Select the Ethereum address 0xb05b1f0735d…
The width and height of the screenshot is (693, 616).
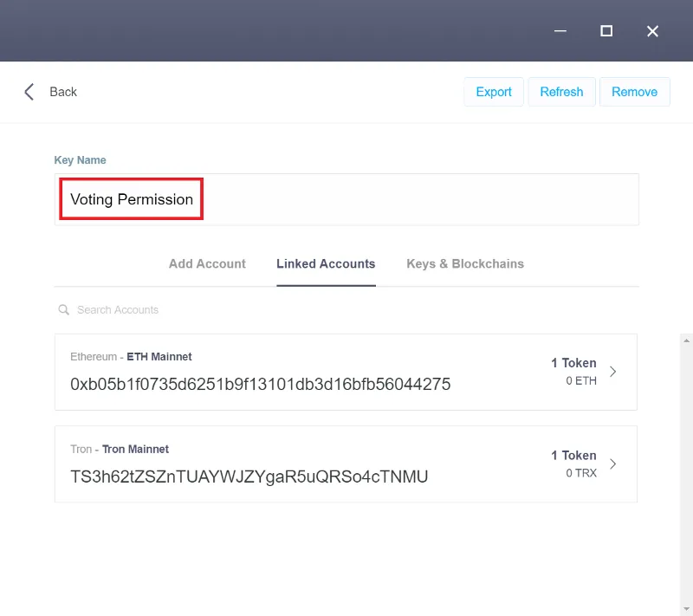tap(261, 384)
